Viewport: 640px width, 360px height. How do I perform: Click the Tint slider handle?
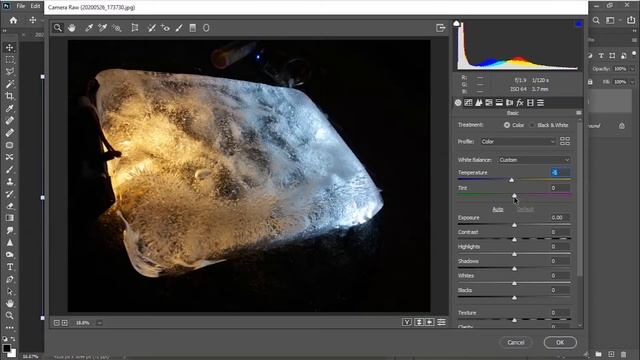514,196
